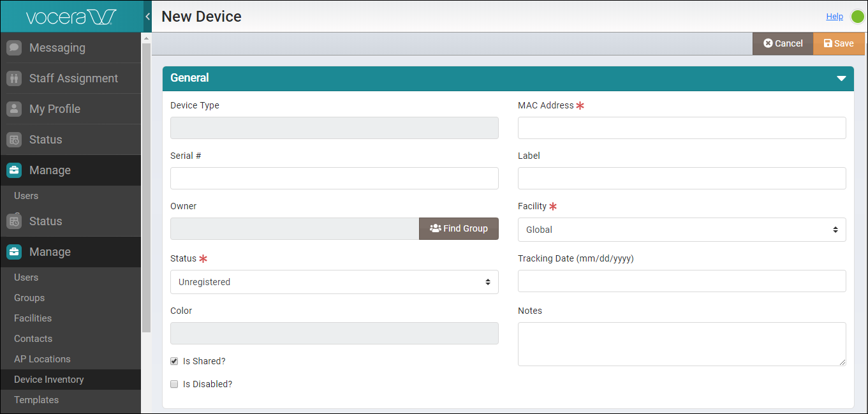Collapse the General section panel arrow
This screenshot has height=414, width=868.
841,78
